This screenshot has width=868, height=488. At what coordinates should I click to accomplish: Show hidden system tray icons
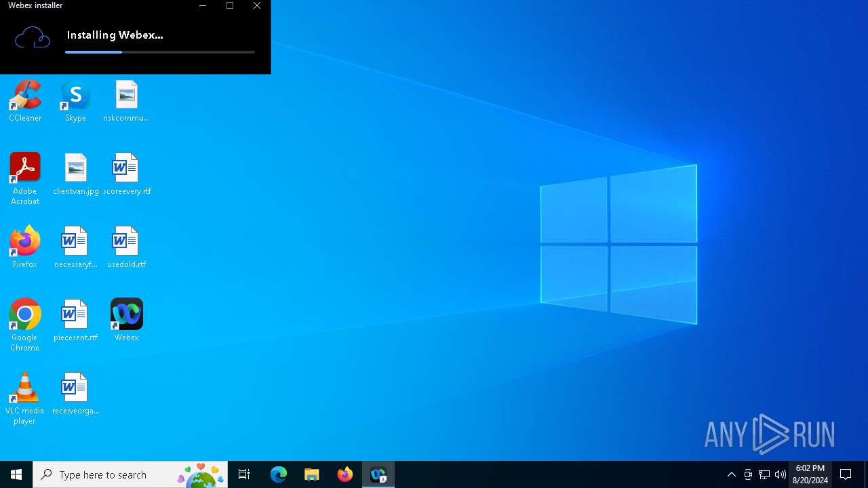(x=731, y=474)
